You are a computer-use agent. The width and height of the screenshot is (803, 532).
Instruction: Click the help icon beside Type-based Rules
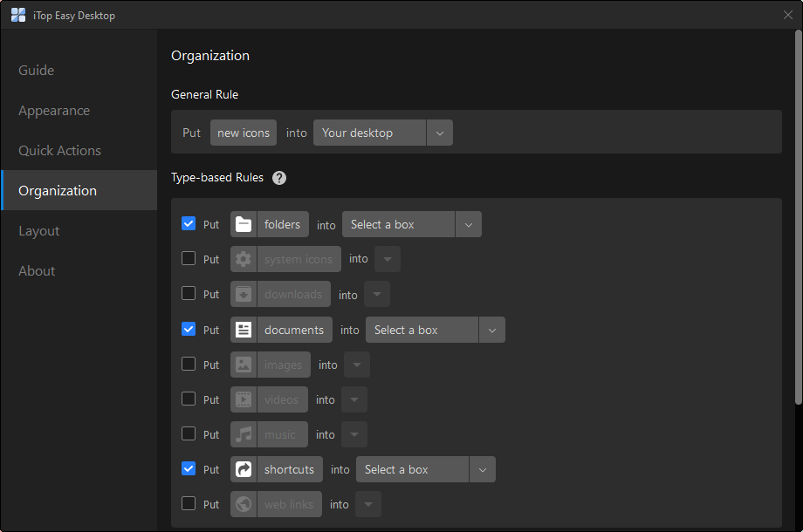pyautogui.click(x=279, y=178)
